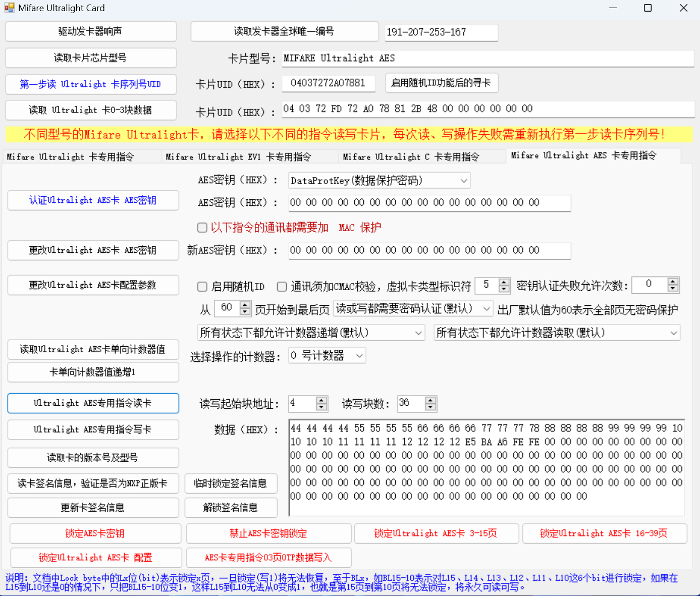Click the 认证Ultralight AES卡 AES密钥 button

[93, 200]
